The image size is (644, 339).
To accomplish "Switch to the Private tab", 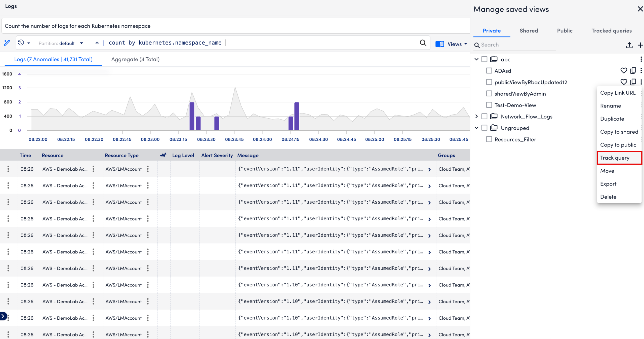I will coord(492,31).
